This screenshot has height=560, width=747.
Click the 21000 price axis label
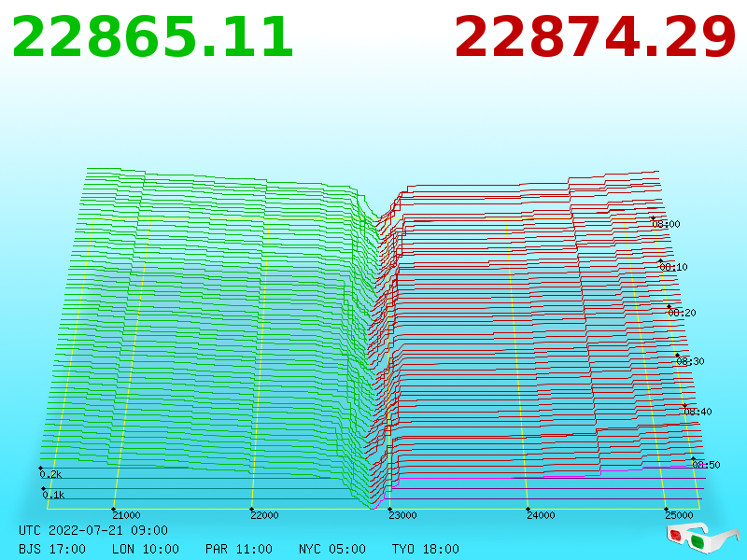click(126, 515)
